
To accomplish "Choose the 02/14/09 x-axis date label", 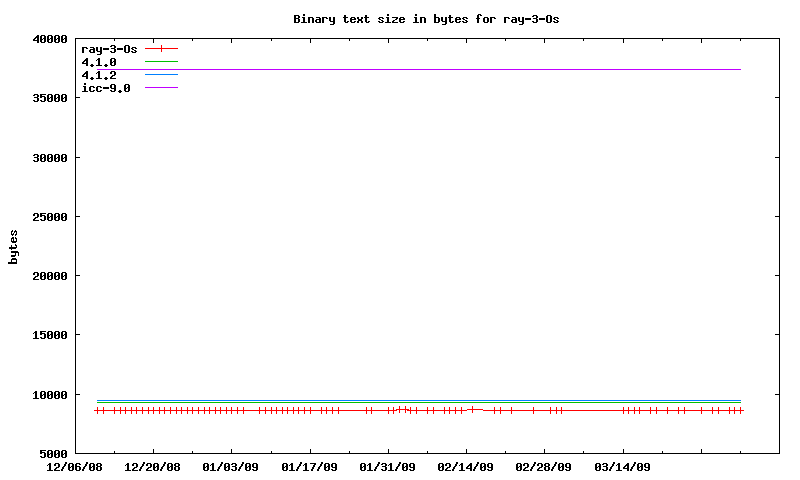I will tap(465, 467).
